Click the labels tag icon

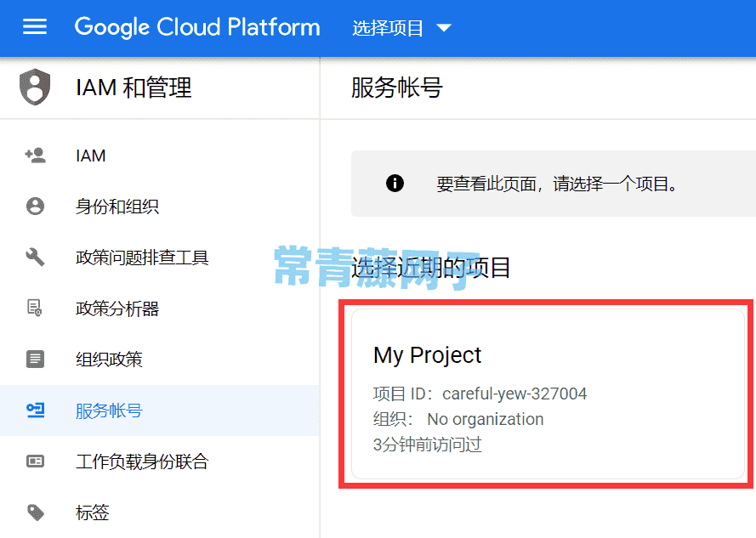click(x=36, y=513)
